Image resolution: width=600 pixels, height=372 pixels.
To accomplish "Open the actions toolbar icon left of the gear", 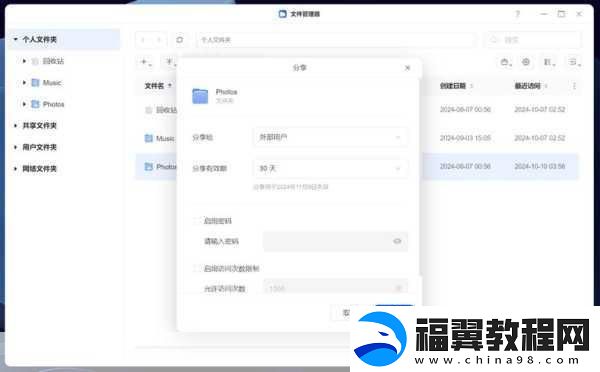I will pyautogui.click(x=506, y=62).
